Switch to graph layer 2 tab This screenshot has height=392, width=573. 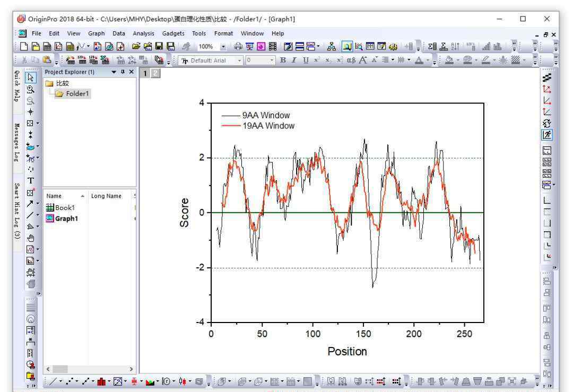[155, 73]
